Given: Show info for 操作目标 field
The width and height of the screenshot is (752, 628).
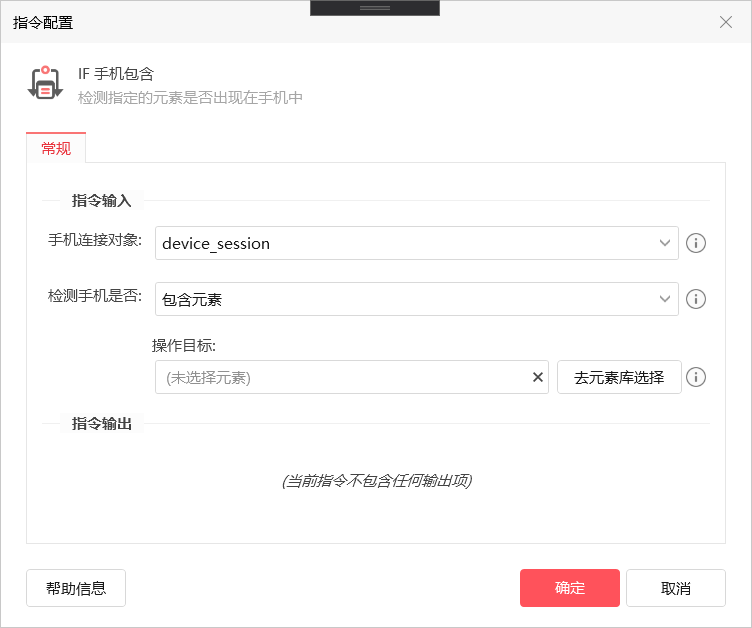Looking at the screenshot, I should pyautogui.click(x=695, y=378).
